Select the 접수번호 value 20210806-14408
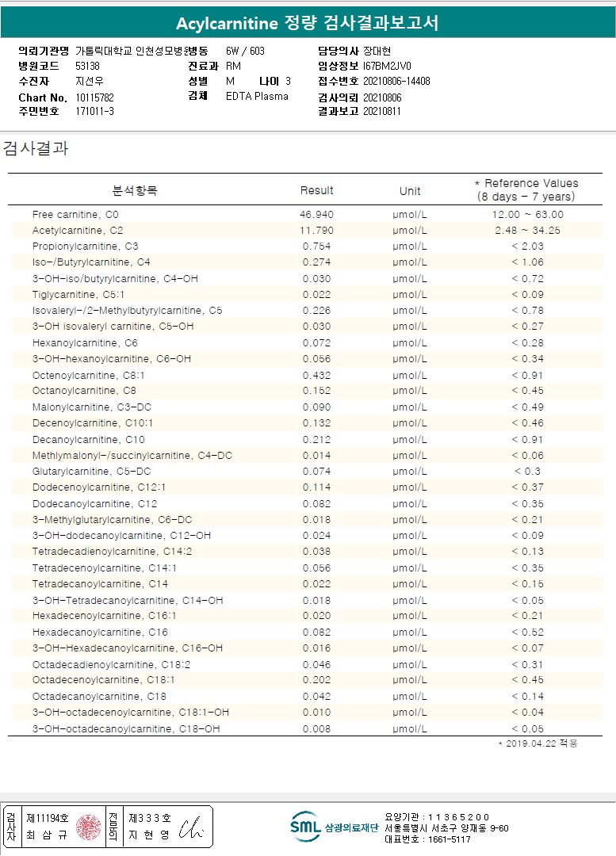 coord(396,82)
